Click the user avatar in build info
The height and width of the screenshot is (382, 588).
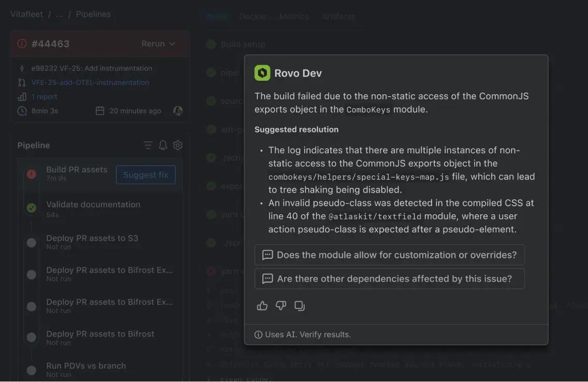(178, 111)
